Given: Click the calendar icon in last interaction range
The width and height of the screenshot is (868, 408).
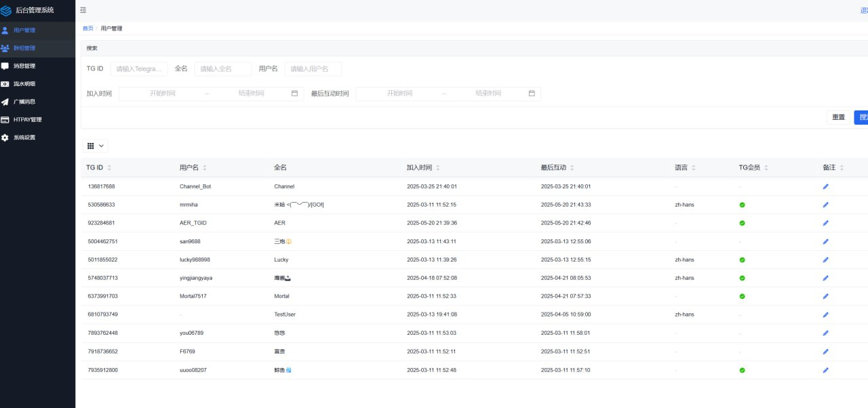Looking at the screenshot, I should click(x=532, y=94).
